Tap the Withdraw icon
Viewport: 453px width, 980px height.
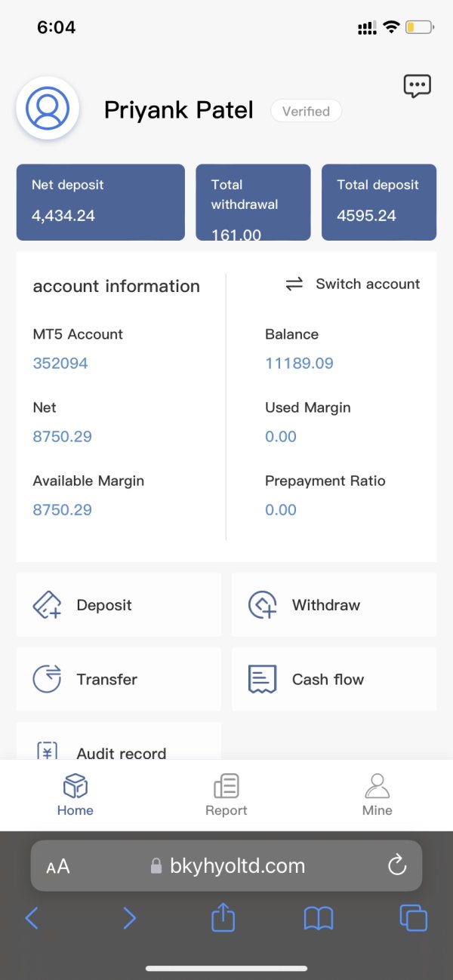tap(263, 605)
